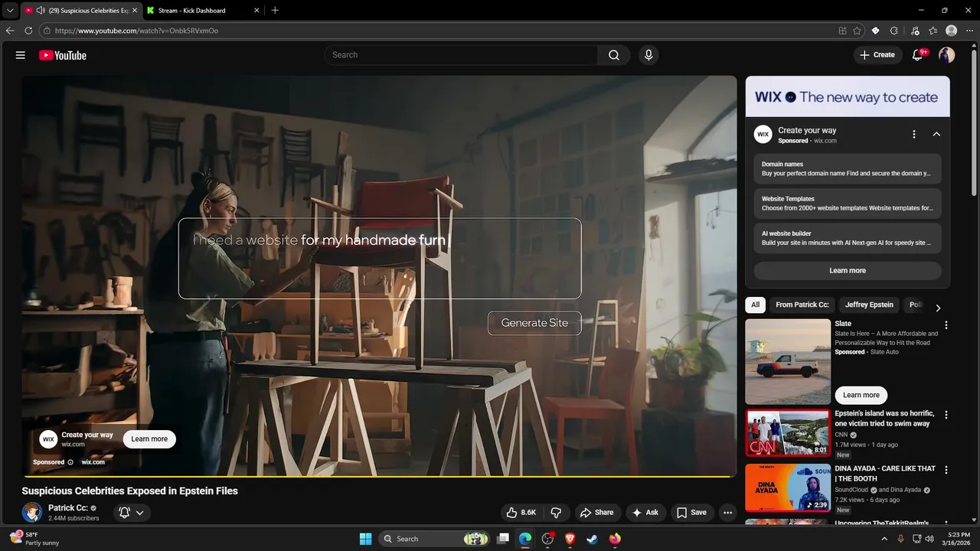The height and width of the screenshot is (551, 980).
Task: Start voice search with microphone icon
Action: click(648, 55)
